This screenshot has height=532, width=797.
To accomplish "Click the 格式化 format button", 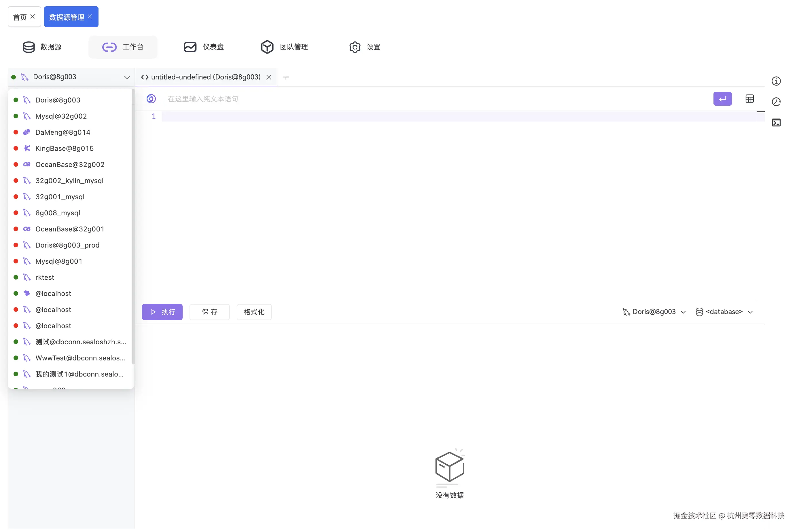I will point(254,312).
